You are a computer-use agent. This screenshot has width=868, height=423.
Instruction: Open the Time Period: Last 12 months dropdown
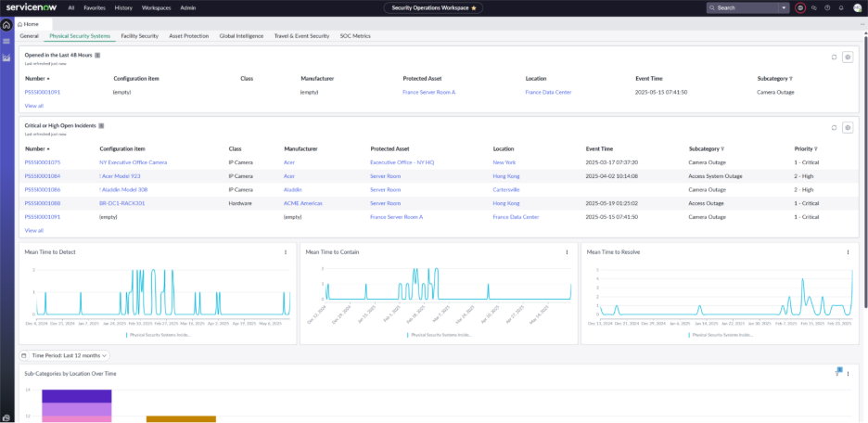click(65, 355)
